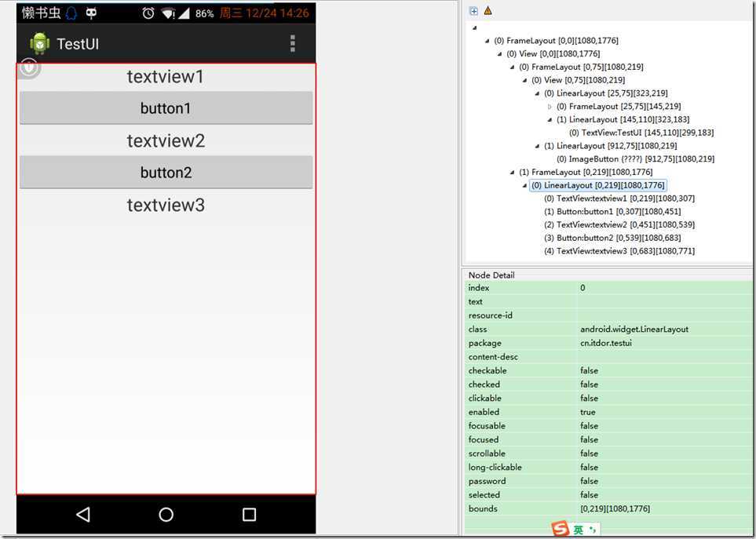This screenshot has width=756, height=539.
Task: Click the textview2 label in the screenshot
Action: pos(166,141)
